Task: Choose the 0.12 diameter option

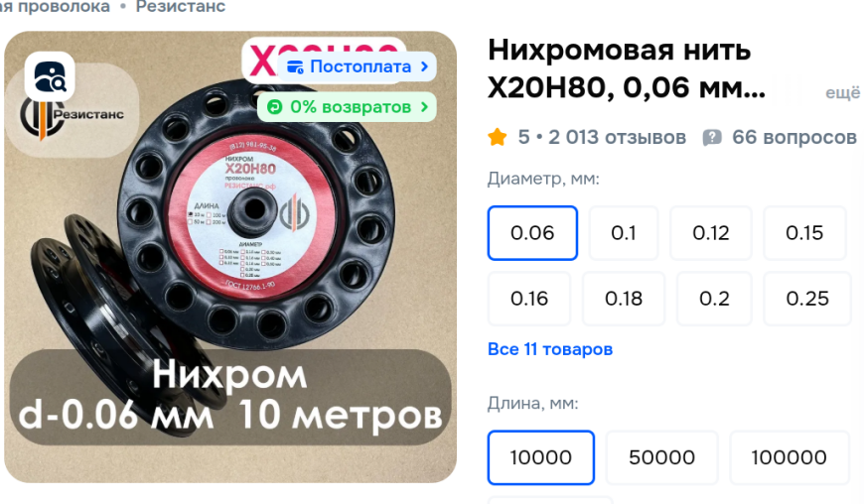Action: [711, 233]
